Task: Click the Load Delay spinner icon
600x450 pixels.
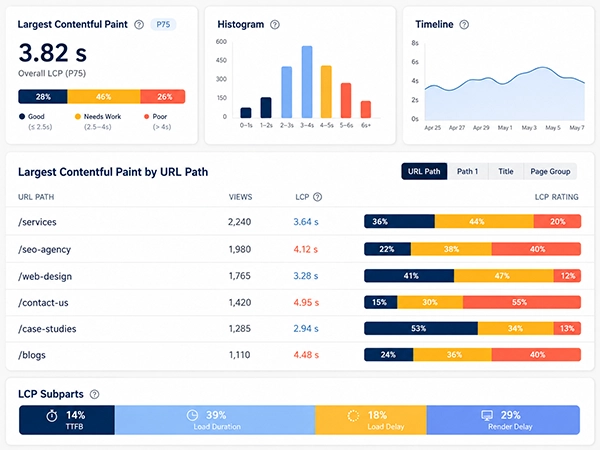Action: click(353, 416)
